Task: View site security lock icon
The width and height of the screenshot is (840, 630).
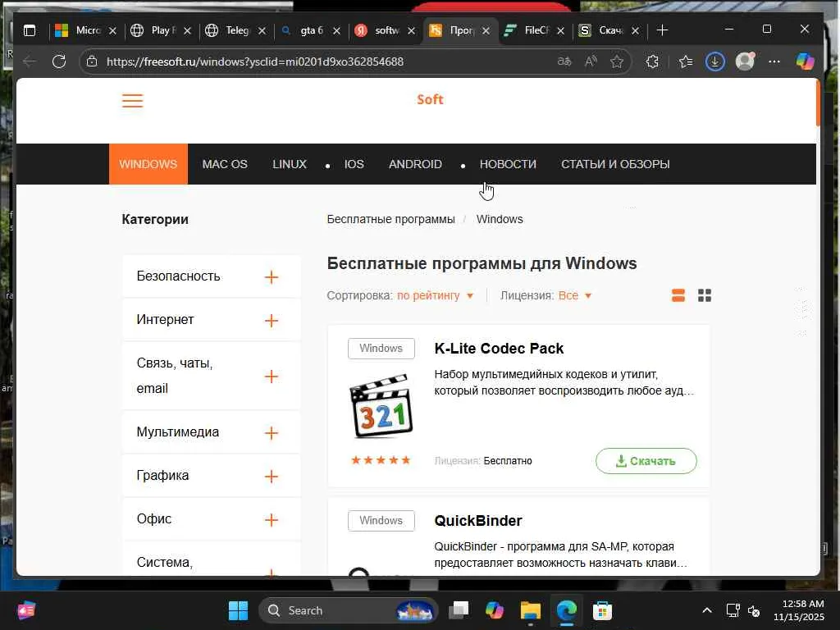Action: point(92,62)
